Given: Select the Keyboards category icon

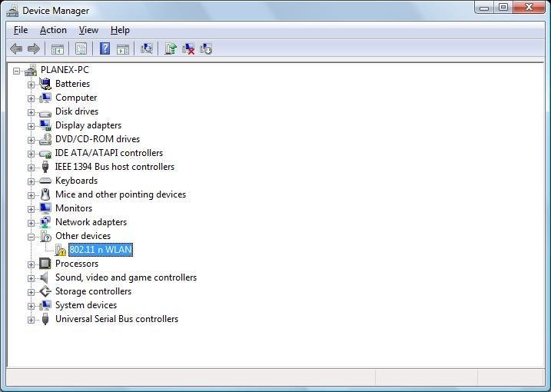Looking at the screenshot, I should click(x=45, y=181).
